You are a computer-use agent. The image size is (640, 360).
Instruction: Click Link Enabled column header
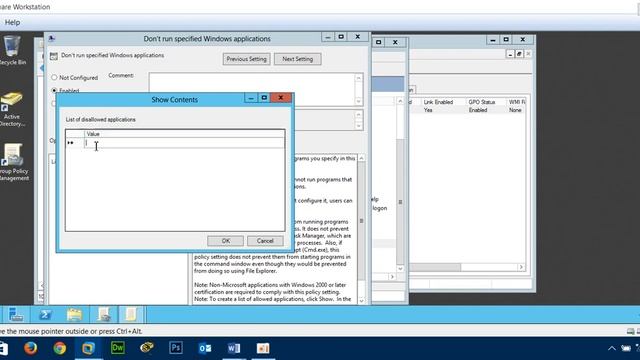click(438, 102)
